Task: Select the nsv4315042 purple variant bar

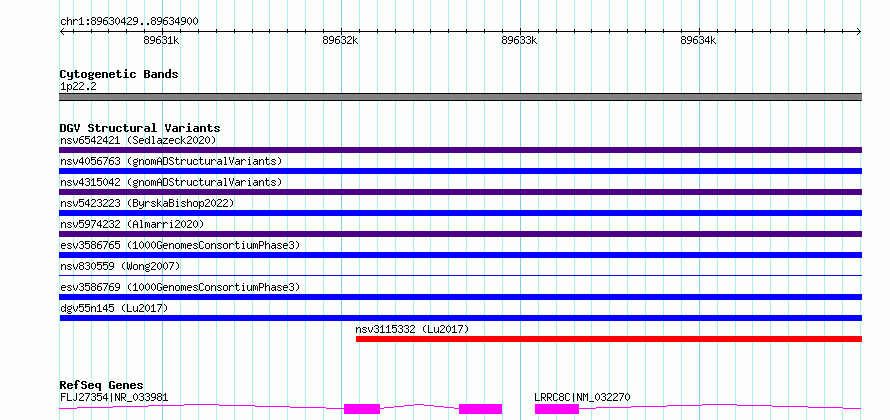Action: click(x=460, y=192)
